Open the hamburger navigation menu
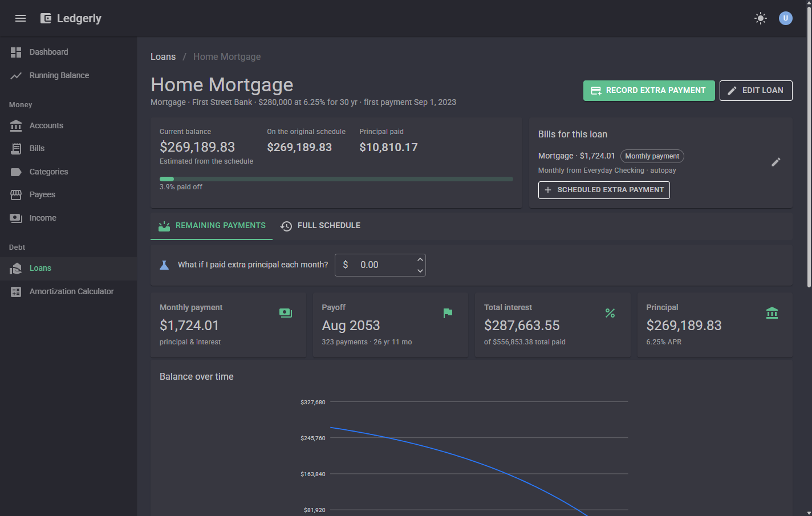Screen dimensions: 812x516 21,18
